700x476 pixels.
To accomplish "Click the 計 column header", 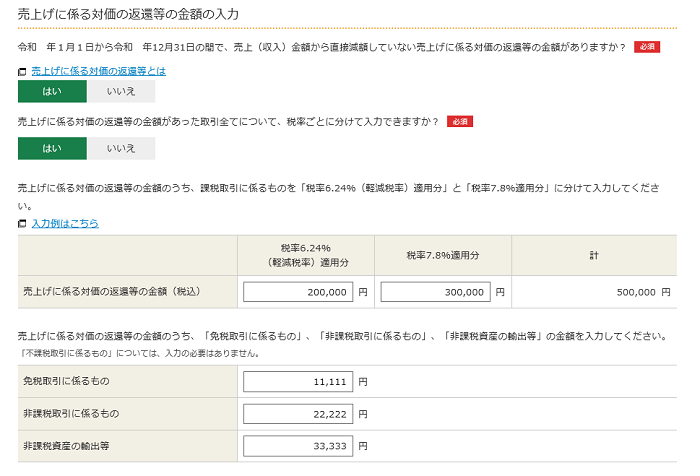I will [x=593, y=255].
